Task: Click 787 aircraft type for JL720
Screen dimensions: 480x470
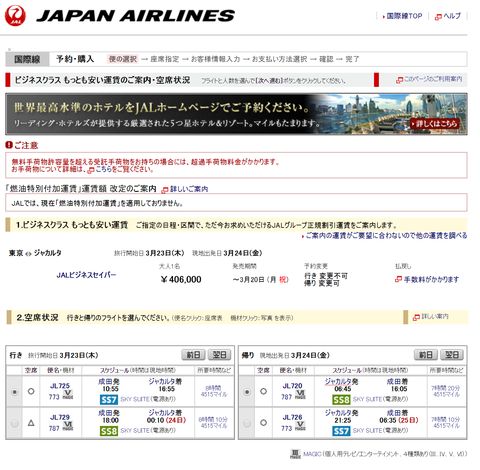Action: tap(287, 397)
